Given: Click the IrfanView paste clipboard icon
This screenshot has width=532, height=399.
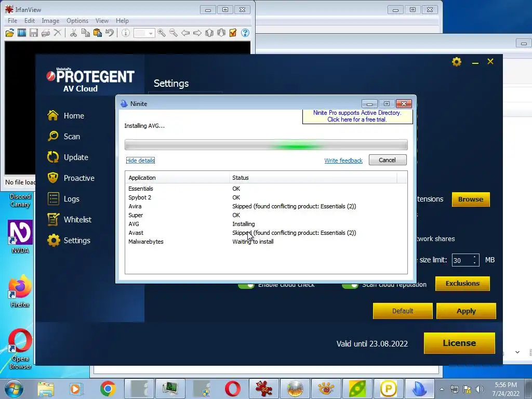Looking at the screenshot, I should (98, 33).
